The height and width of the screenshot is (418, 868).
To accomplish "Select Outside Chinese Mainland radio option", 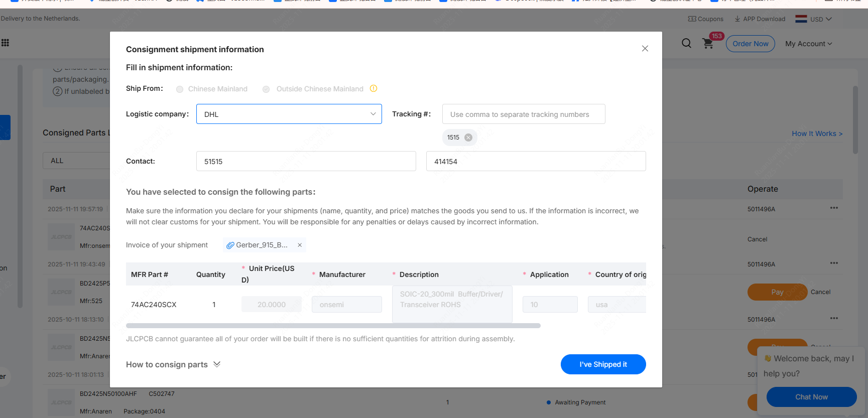I will (266, 89).
